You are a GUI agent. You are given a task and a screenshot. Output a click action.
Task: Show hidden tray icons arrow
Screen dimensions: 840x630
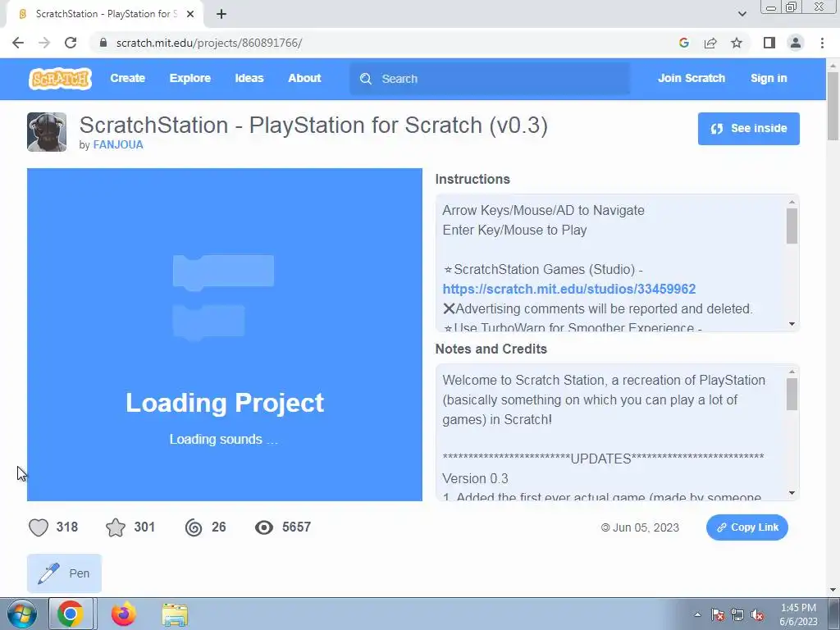[697, 614]
